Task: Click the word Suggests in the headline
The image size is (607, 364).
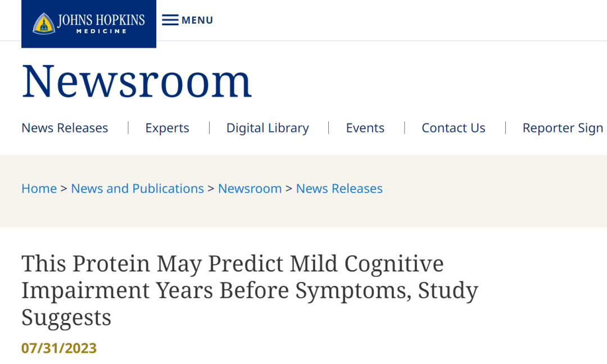Action: coord(66,318)
